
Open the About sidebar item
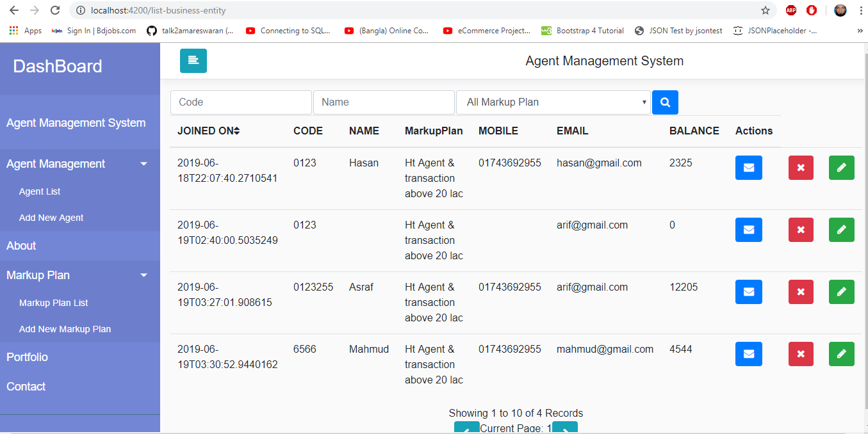coord(21,246)
